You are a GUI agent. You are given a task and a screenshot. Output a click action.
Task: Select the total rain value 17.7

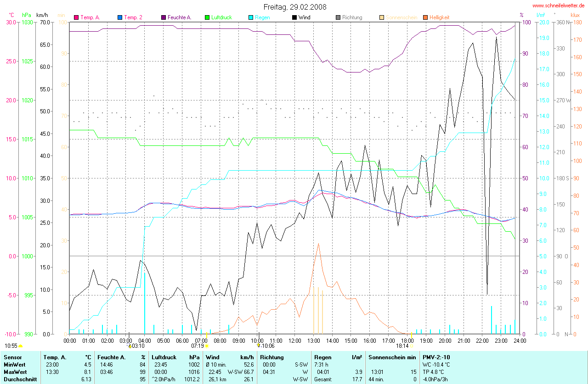357,379
